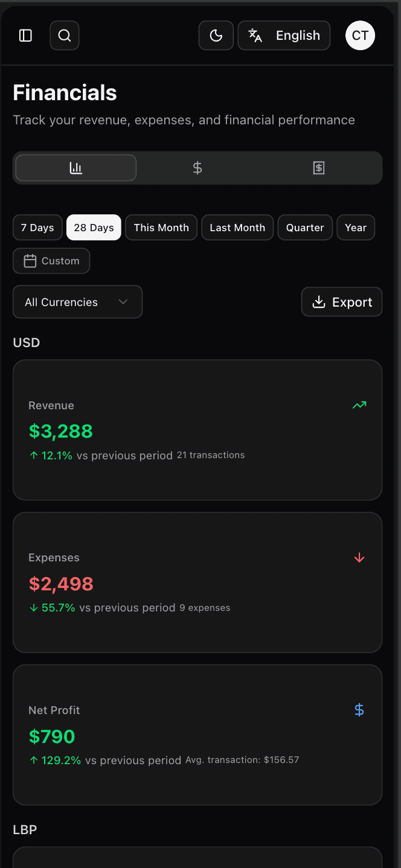Click the Export button
This screenshot has width=401, height=868.
click(342, 302)
